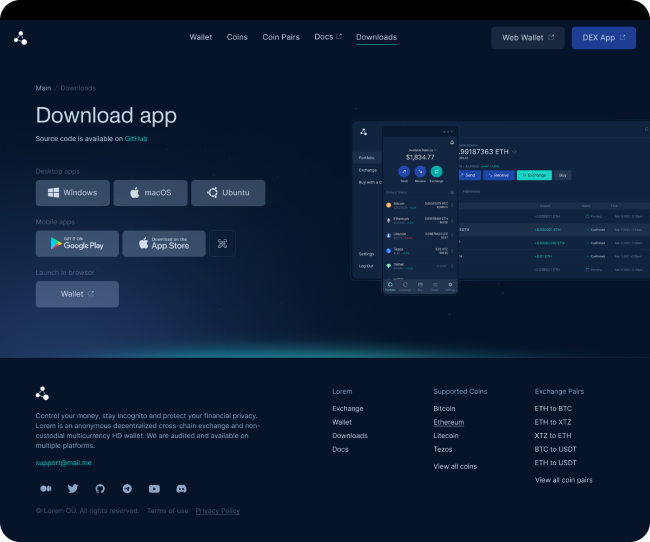Image resolution: width=650 pixels, height=542 pixels.
Task: Click the ETH to BTC pair link
Action: 553,408
